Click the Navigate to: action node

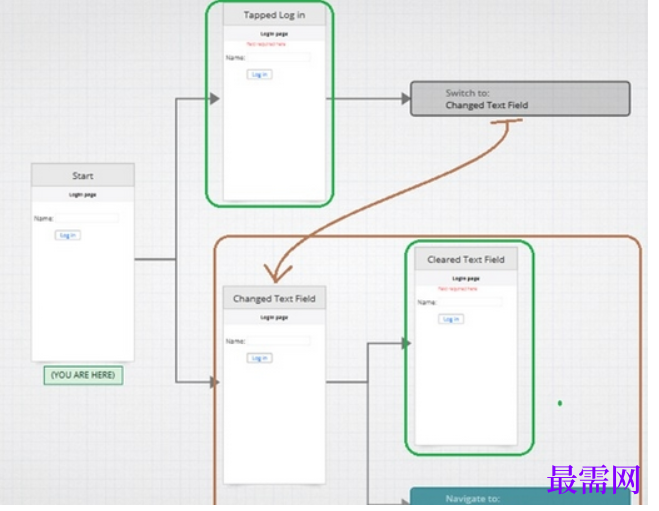point(520,497)
